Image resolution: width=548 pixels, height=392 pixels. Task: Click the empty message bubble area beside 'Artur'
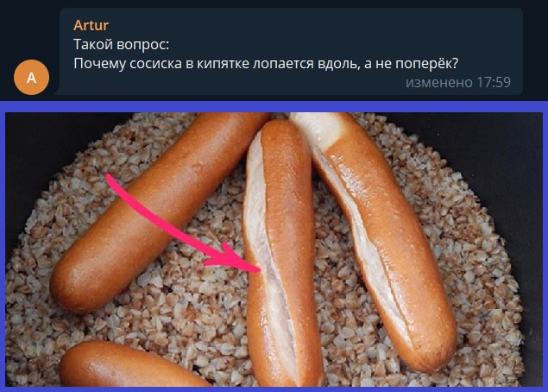[314, 25]
